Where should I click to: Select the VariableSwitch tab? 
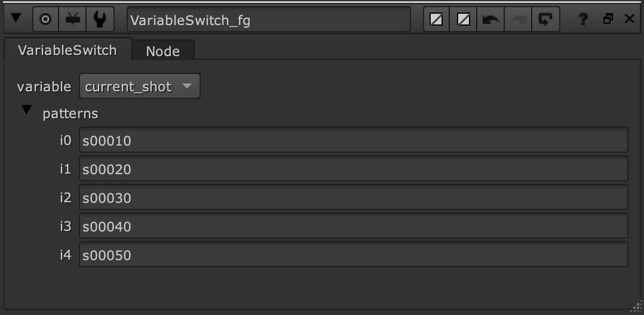point(67,50)
